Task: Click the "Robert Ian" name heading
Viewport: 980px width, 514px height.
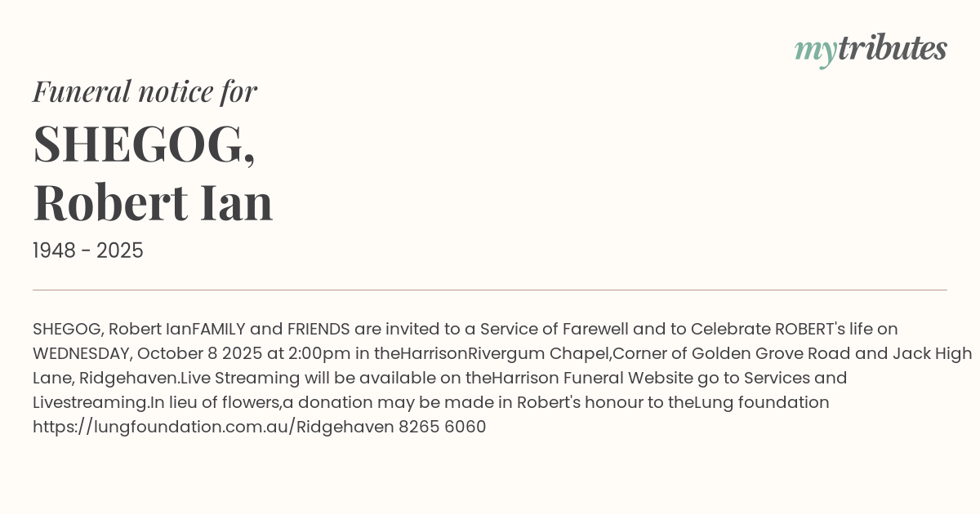Action: click(x=153, y=203)
